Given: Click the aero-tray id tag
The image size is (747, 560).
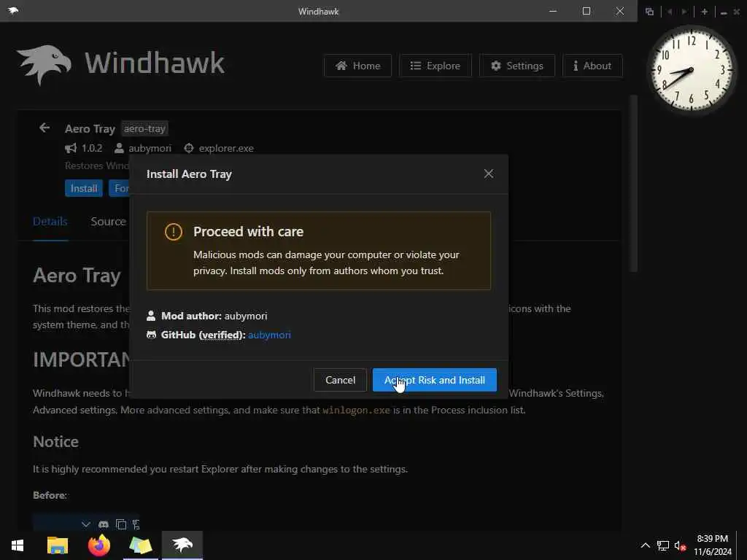Looking at the screenshot, I should tap(144, 128).
